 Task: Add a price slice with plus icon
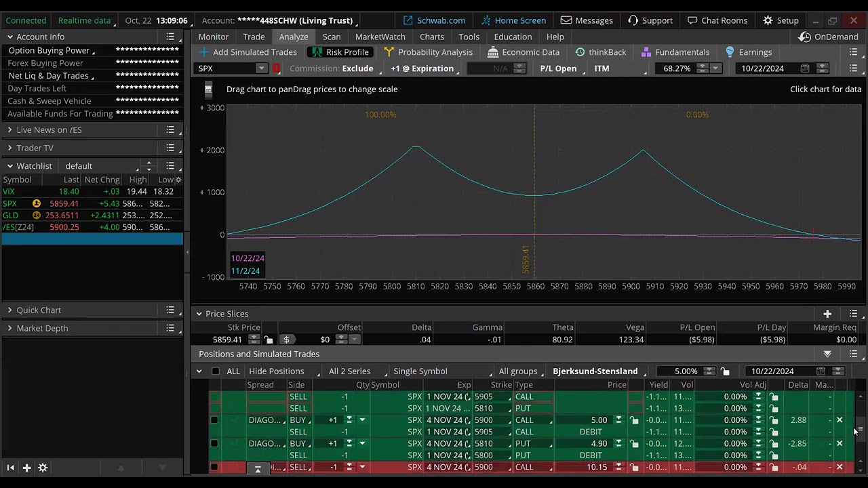coord(827,314)
